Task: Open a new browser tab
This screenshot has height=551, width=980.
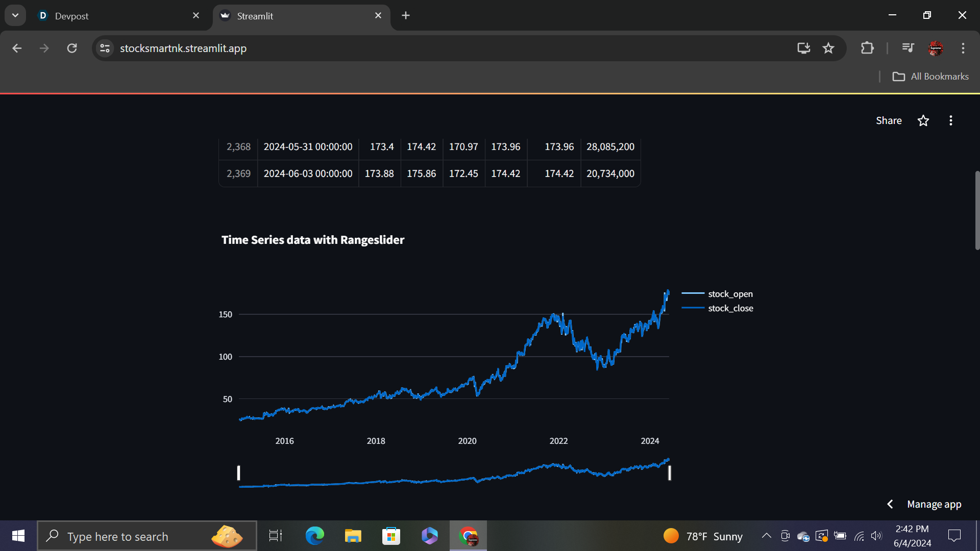Action: tap(406, 16)
